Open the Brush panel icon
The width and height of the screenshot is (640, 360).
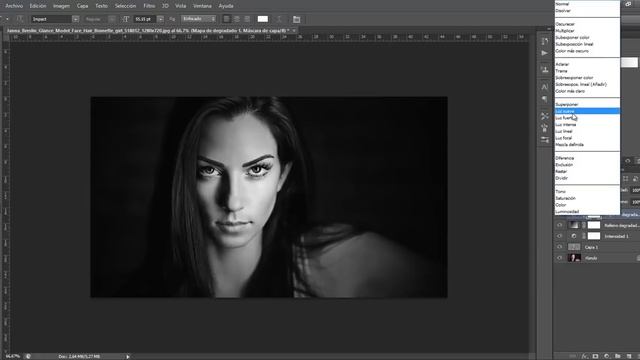(544, 128)
